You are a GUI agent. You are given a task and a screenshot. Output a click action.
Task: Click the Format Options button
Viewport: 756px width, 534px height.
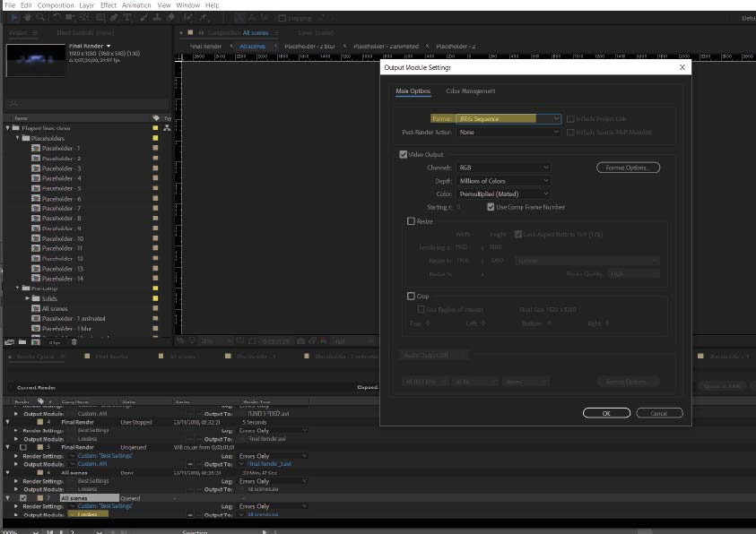coord(628,168)
